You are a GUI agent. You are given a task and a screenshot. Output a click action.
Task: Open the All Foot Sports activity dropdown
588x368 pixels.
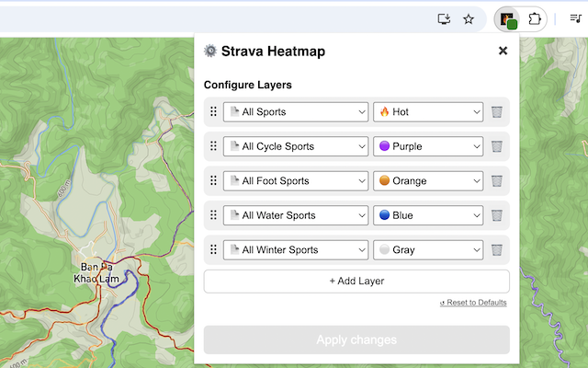coord(296,181)
